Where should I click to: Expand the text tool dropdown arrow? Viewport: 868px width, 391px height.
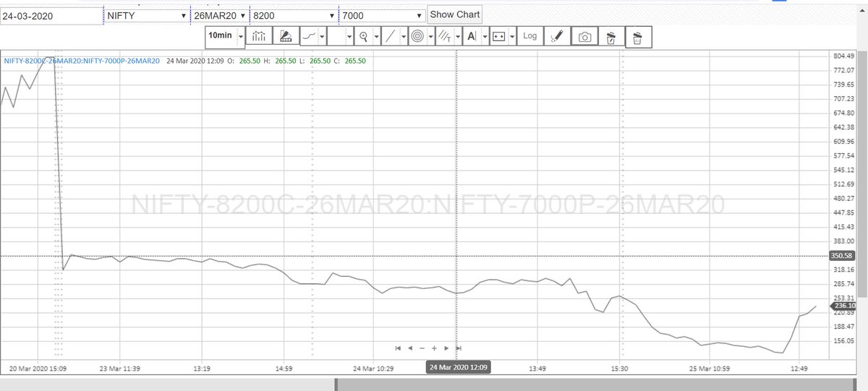(x=484, y=36)
